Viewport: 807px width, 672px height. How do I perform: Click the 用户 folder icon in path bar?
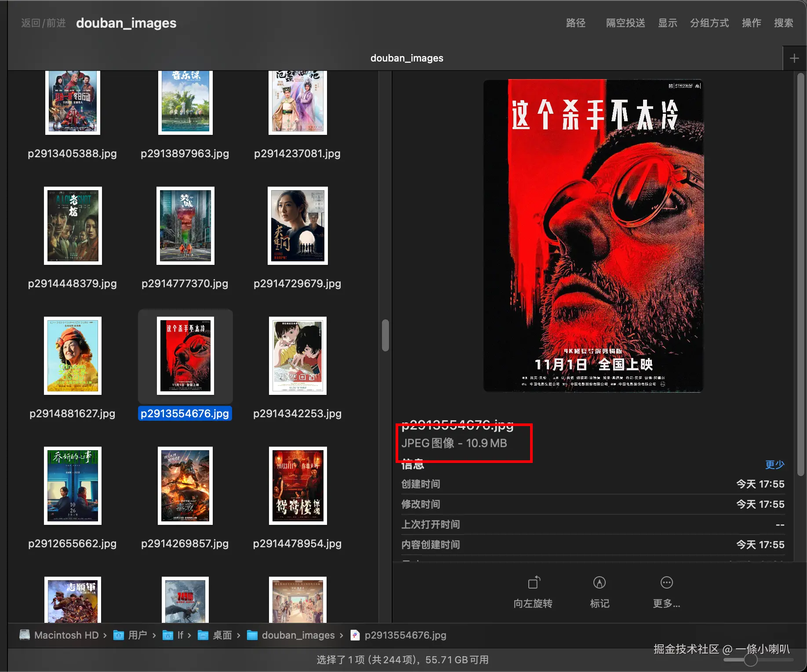coord(119,635)
